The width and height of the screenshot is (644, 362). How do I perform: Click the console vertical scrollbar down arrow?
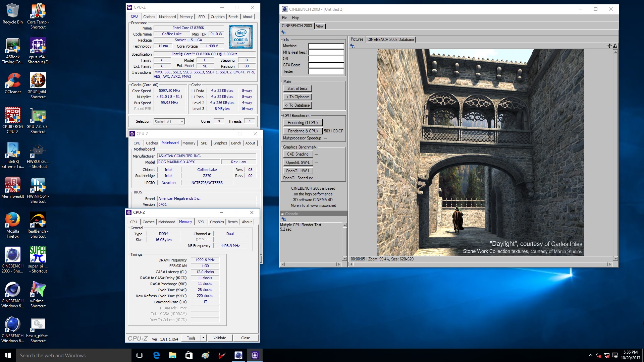click(344, 259)
